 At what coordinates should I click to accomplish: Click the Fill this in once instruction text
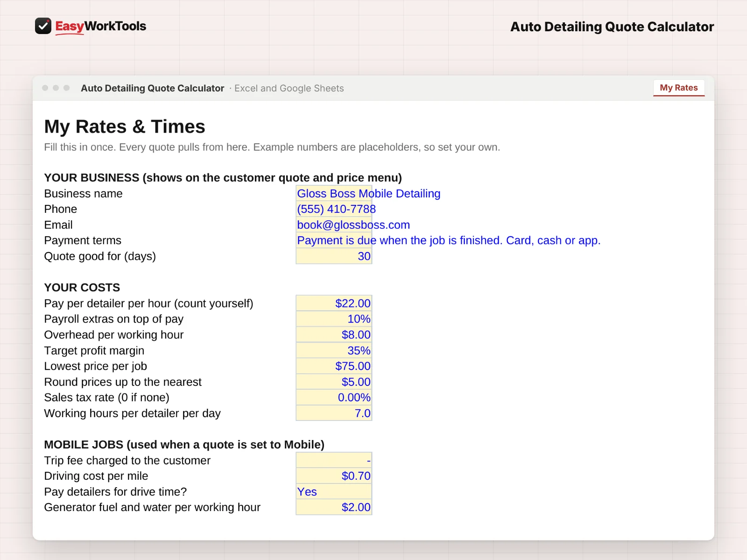(x=272, y=147)
